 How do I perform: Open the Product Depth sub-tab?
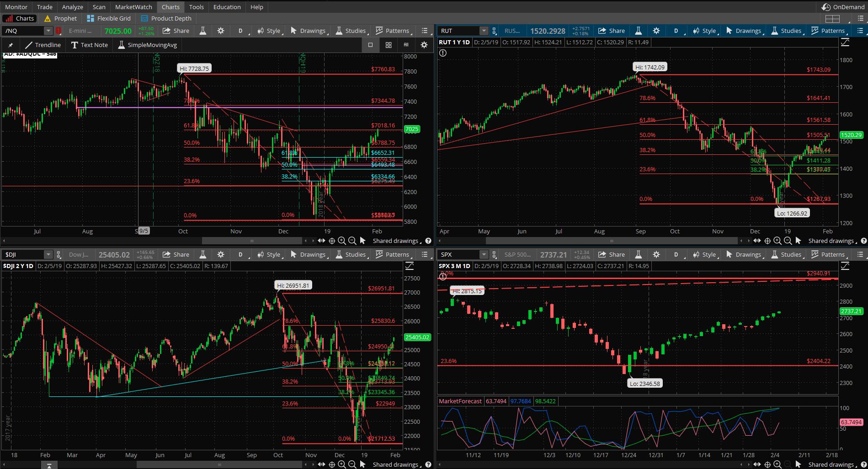[166, 18]
